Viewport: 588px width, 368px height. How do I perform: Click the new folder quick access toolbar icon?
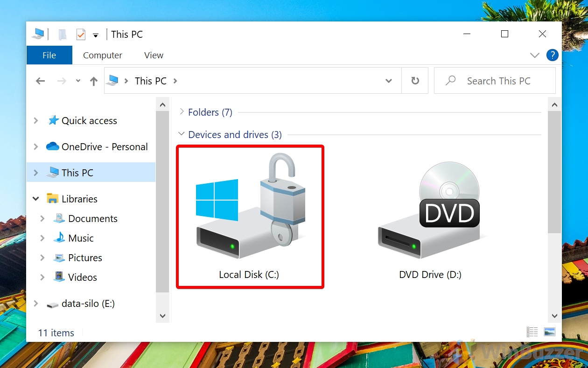63,35
